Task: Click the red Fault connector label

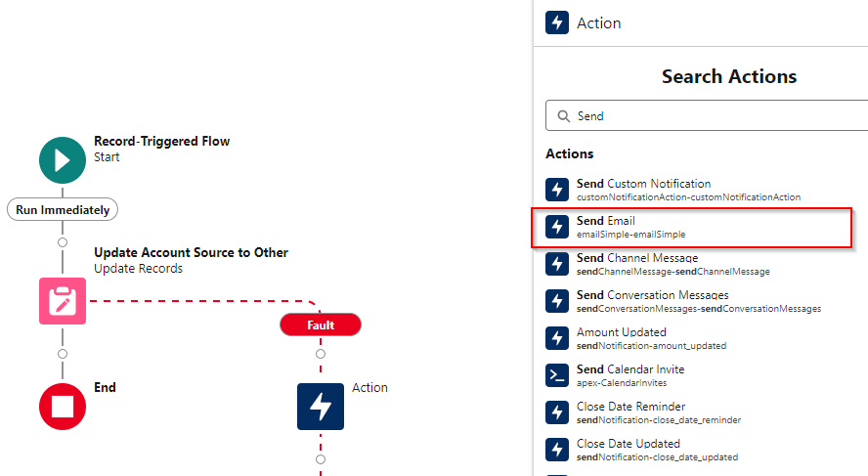Action: (321, 325)
